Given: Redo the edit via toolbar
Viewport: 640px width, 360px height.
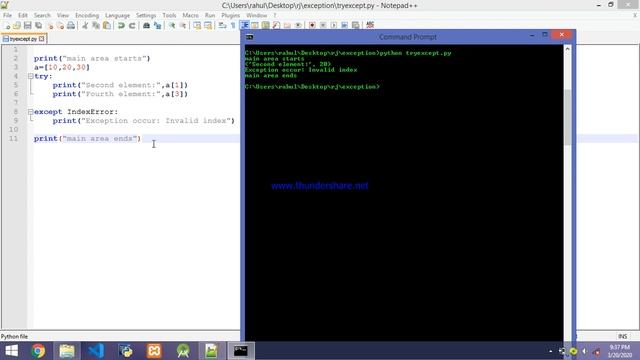Looking at the screenshot, I should (132, 25).
